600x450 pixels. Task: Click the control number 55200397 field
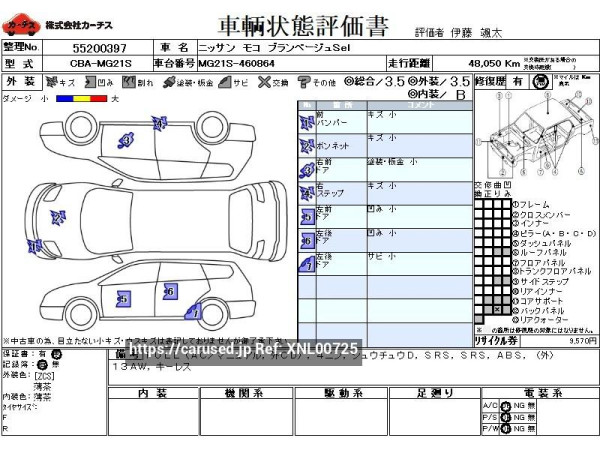(99, 47)
